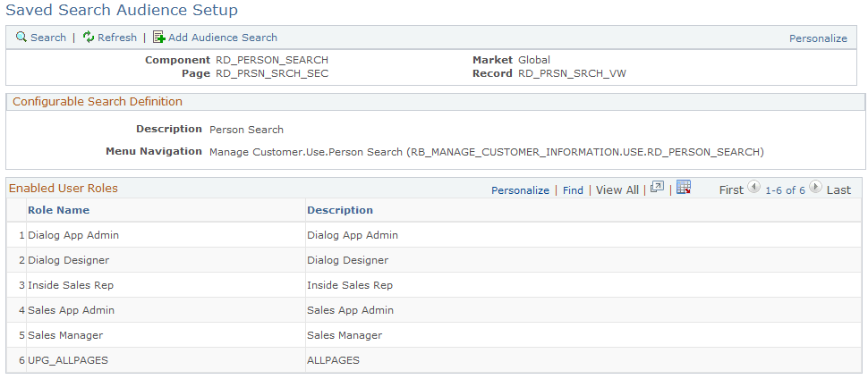Click Add Audience Search link
The image size is (868, 379).
coord(223,38)
